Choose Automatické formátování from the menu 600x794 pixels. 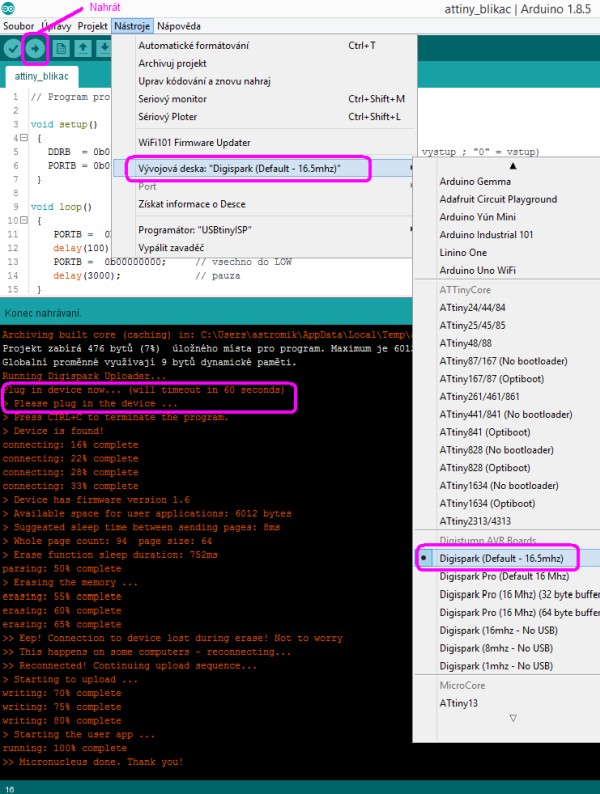tap(263, 46)
